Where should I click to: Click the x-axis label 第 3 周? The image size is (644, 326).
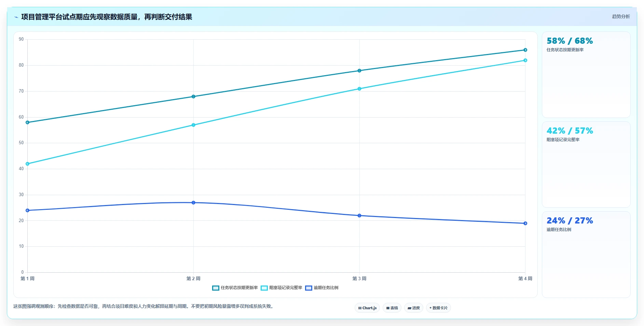(x=359, y=279)
